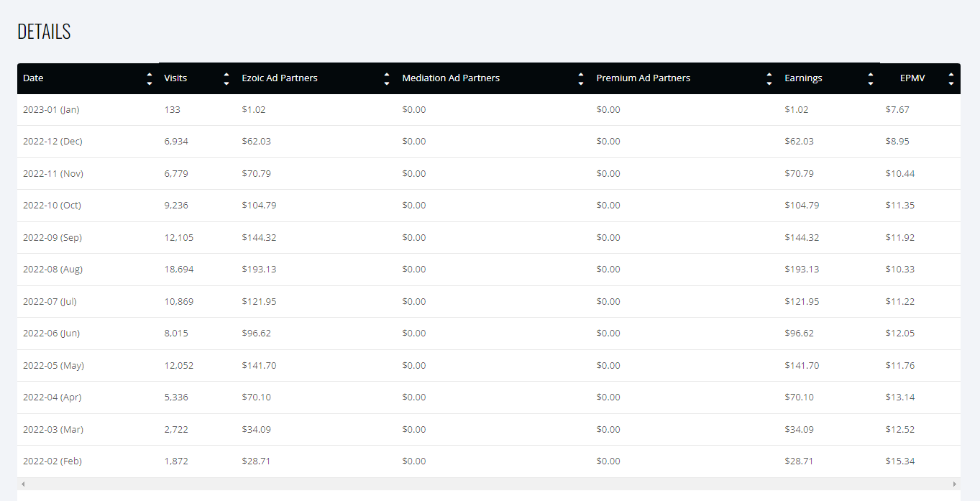Screen dimensions: 980x501
Task: Select the 2022-09 (Sep) date cell
Action: coord(52,238)
